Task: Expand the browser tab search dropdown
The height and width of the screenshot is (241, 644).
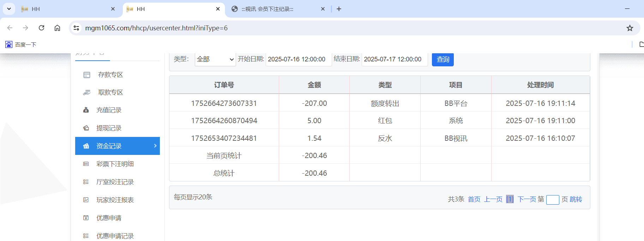Action: coord(9,9)
